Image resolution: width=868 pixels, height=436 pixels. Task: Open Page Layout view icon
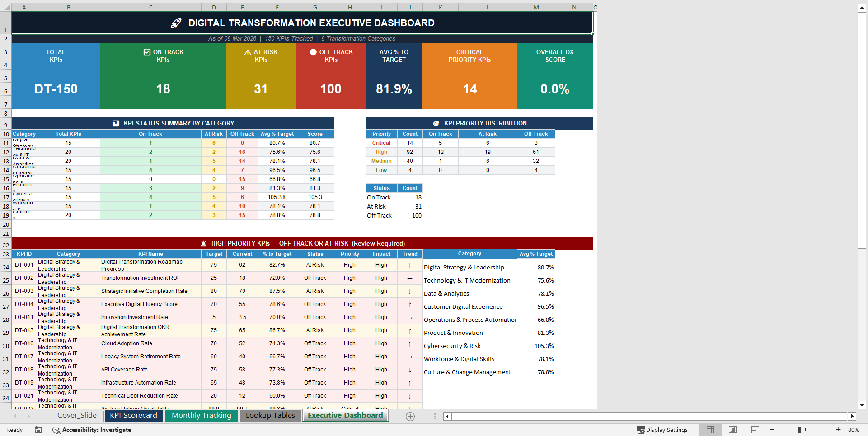(x=732, y=430)
